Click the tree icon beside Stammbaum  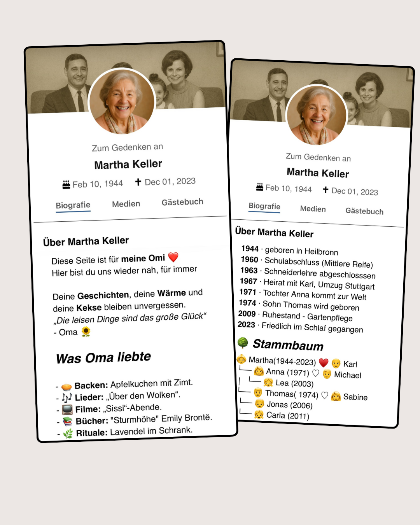(x=243, y=342)
